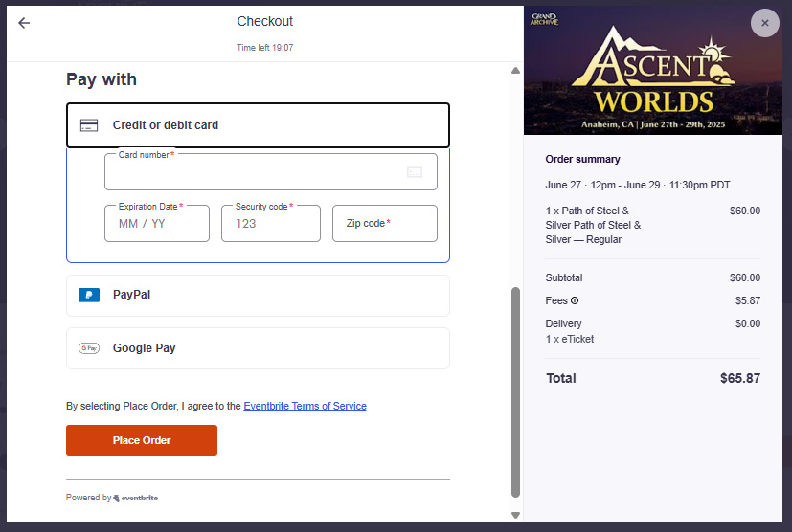Click the scroll up arrow of the checkout scrollbar
The image size is (792, 532).
click(515, 71)
